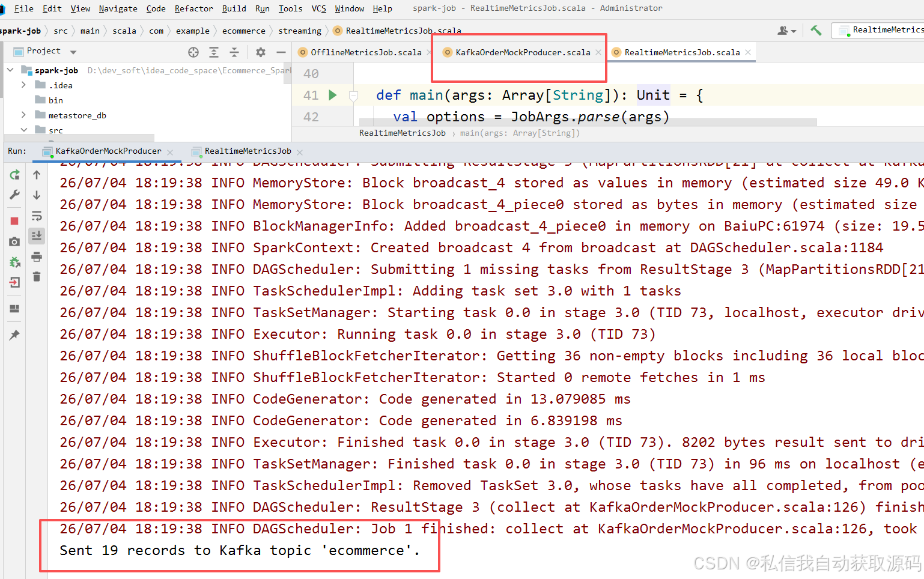
Task: Open the Tools menu
Action: (x=290, y=8)
